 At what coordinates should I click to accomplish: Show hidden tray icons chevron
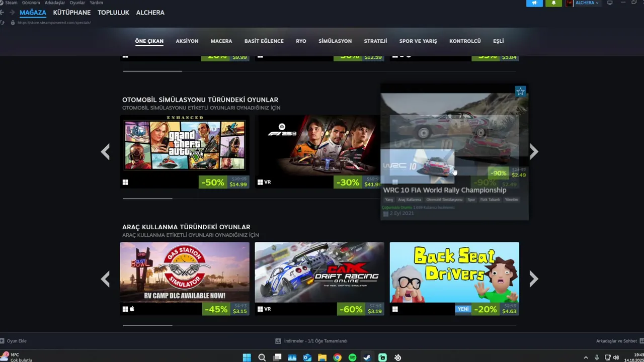pyautogui.click(x=586, y=357)
